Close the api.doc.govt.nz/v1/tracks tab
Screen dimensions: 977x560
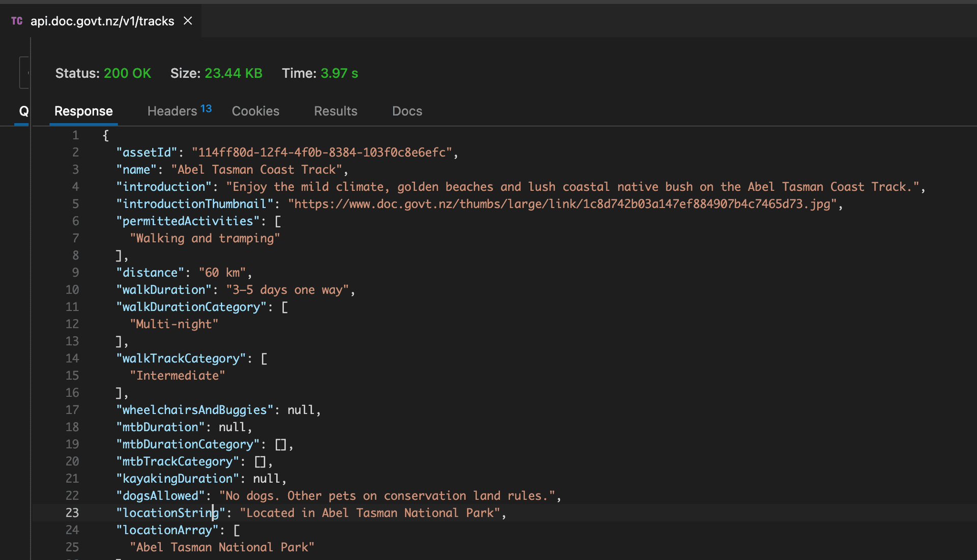[x=188, y=21]
